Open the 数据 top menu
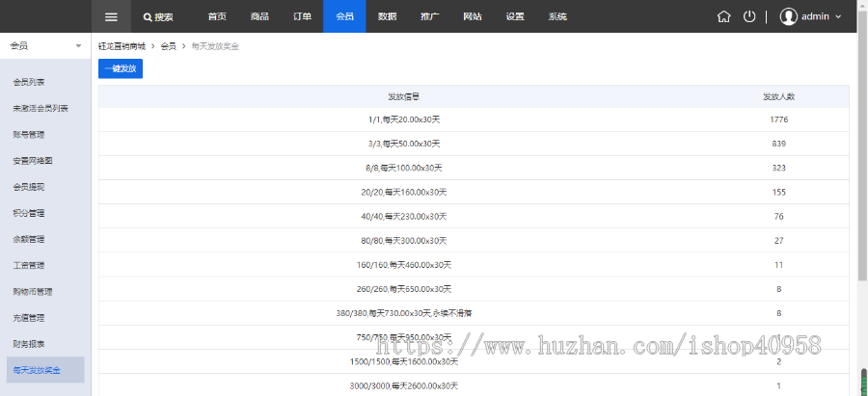Image resolution: width=868 pixels, height=396 pixels. tap(387, 16)
